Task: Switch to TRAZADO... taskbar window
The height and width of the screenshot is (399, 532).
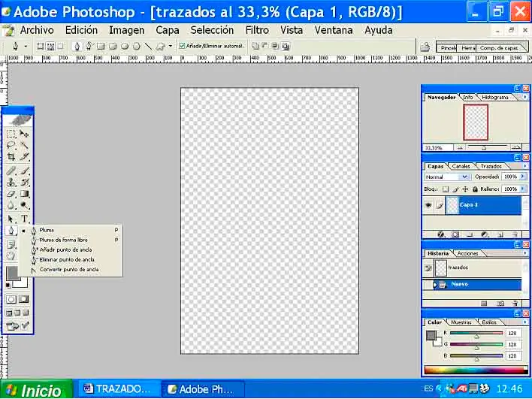Action: pos(119,389)
